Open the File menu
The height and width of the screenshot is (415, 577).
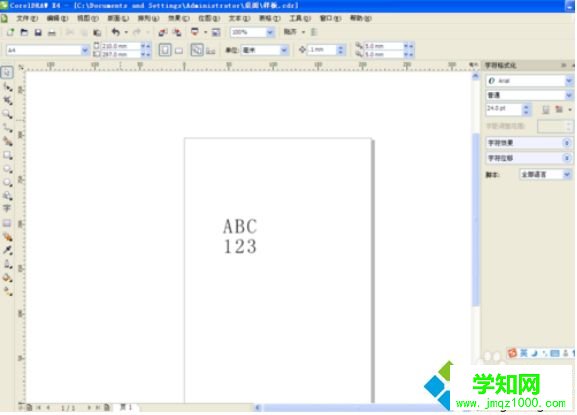[27, 18]
